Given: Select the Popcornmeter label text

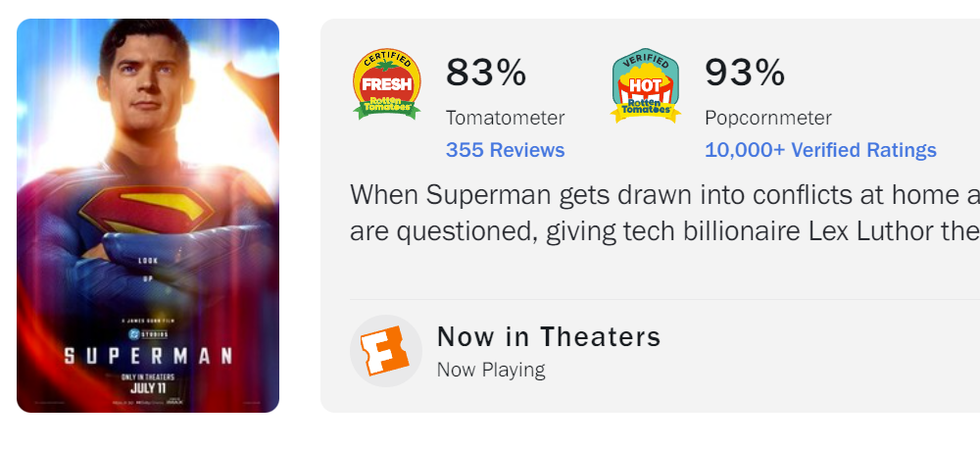Looking at the screenshot, I should [x=768, y=118].
